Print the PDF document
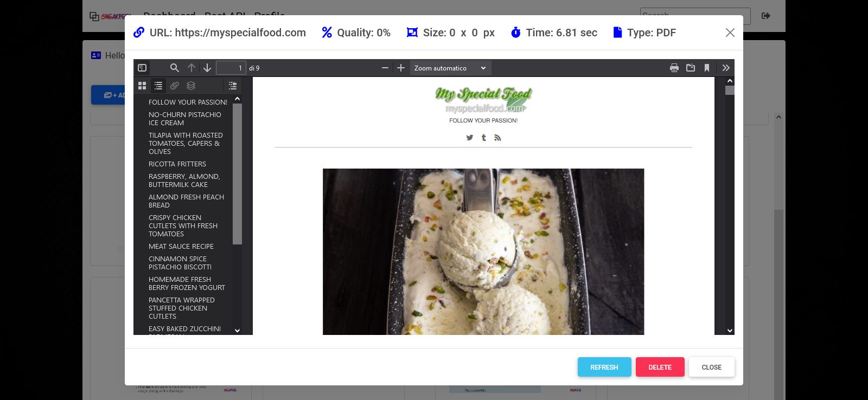The image size is (868, 400). click(674, 68)
